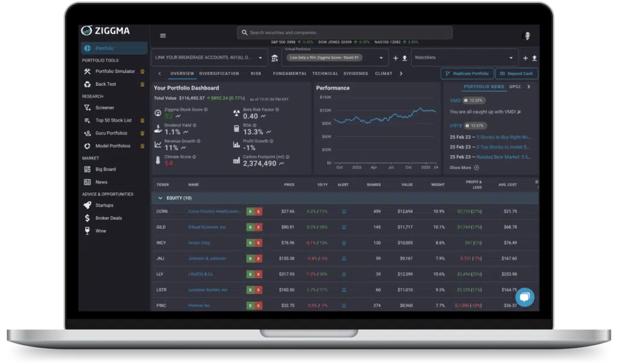Upload watchlist arrow icon
Image resolution: width=618 pixels, height=364 pixels.
click(535, 58)
